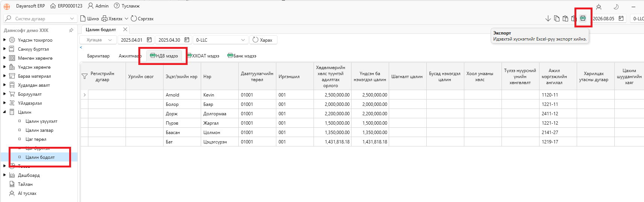The image size is (644, 202).
Task: Click the grid filter funnel icon
Action: (85, 77)
